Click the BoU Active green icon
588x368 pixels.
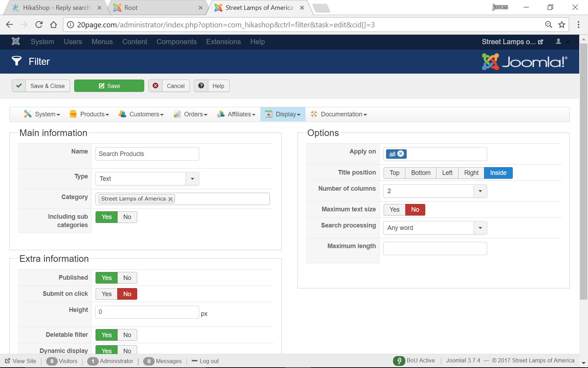click(x=399, y=361)
